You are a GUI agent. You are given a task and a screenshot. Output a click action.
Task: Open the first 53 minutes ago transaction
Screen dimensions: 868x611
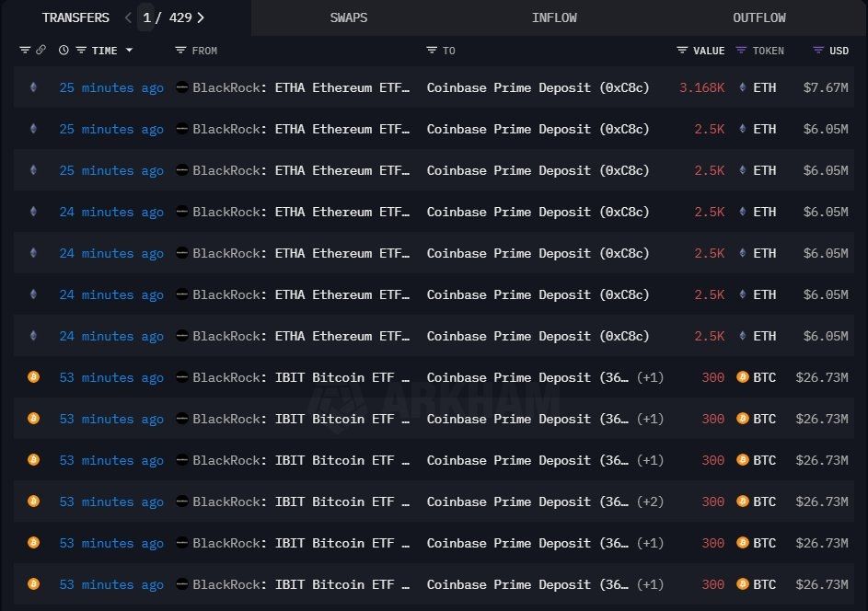click(111, 377)
